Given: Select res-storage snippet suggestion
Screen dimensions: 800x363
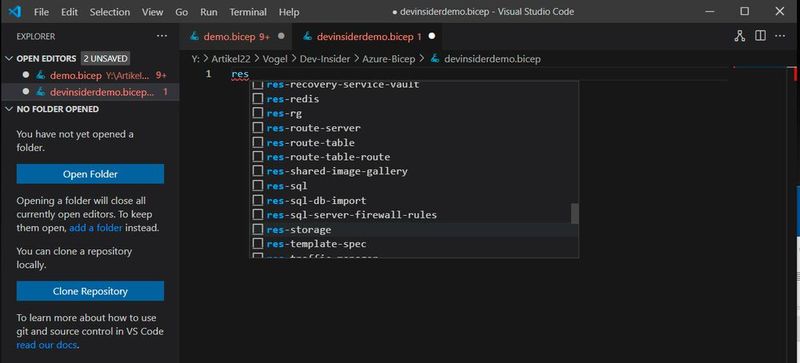Looking at the screenshot, I should pos(414,230).
